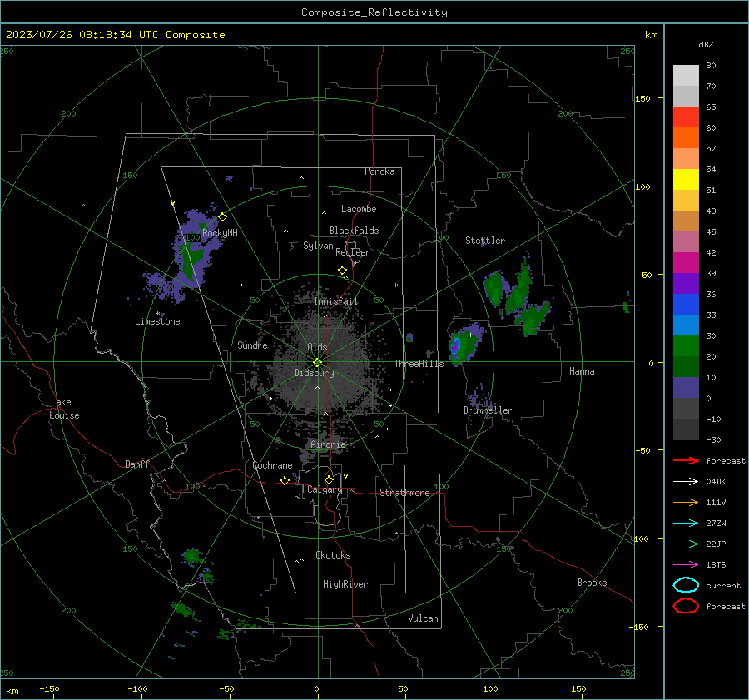Click the yellow diamond marker beside RockyMH
This screenshot has height=700, width=749.
(222, 217)
